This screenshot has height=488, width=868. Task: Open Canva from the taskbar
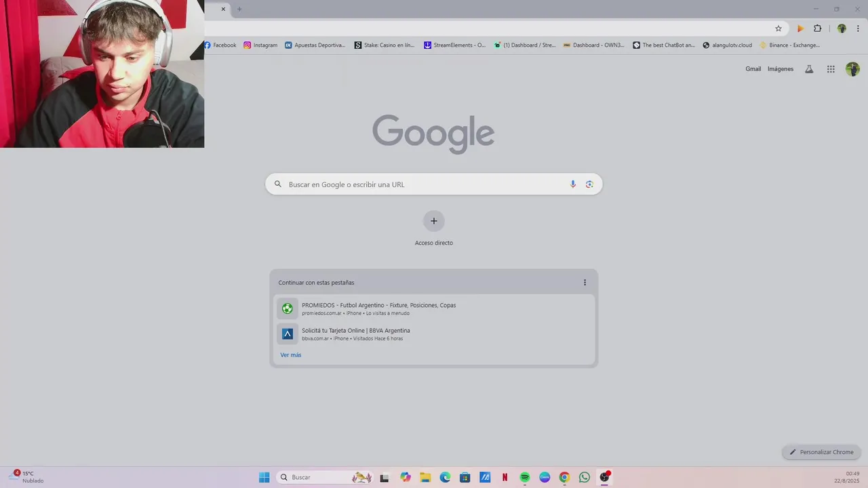coord(545,477)
